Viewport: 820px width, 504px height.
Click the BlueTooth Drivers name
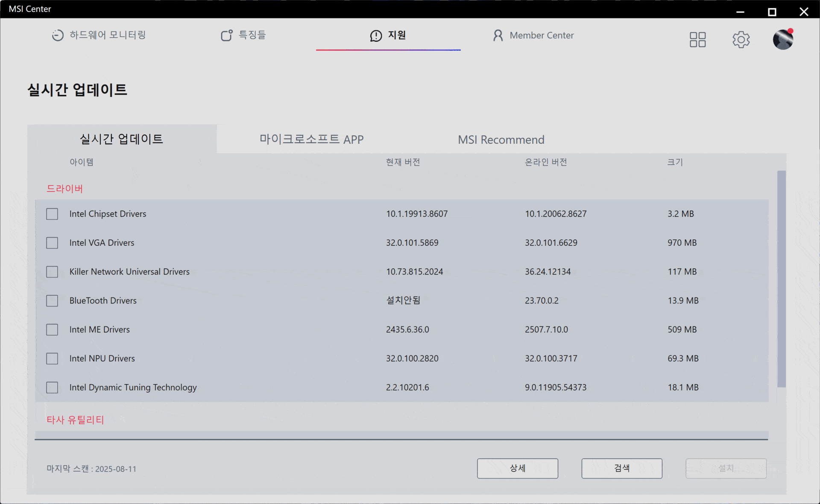point(103,301)
